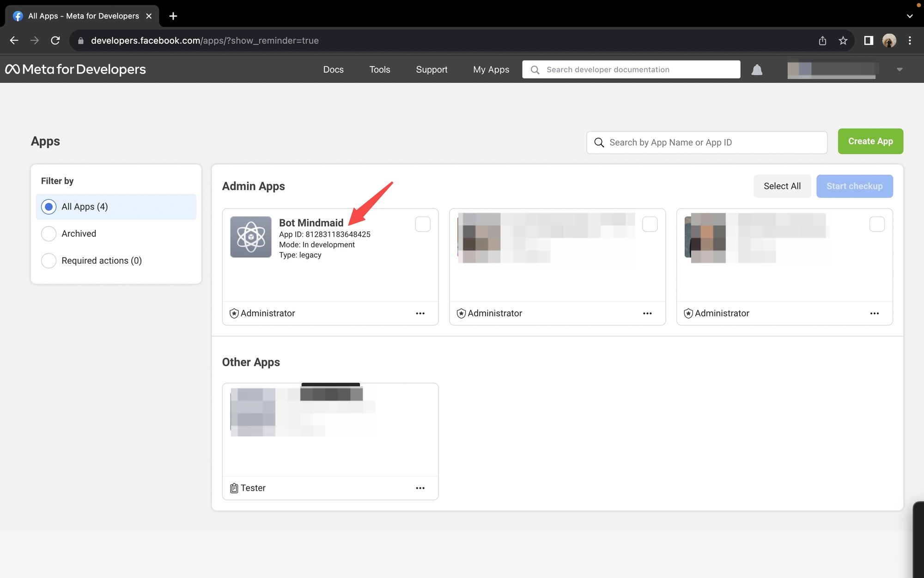
Task: Switch to the All Apps browser tab
Action: pos(82,16)
